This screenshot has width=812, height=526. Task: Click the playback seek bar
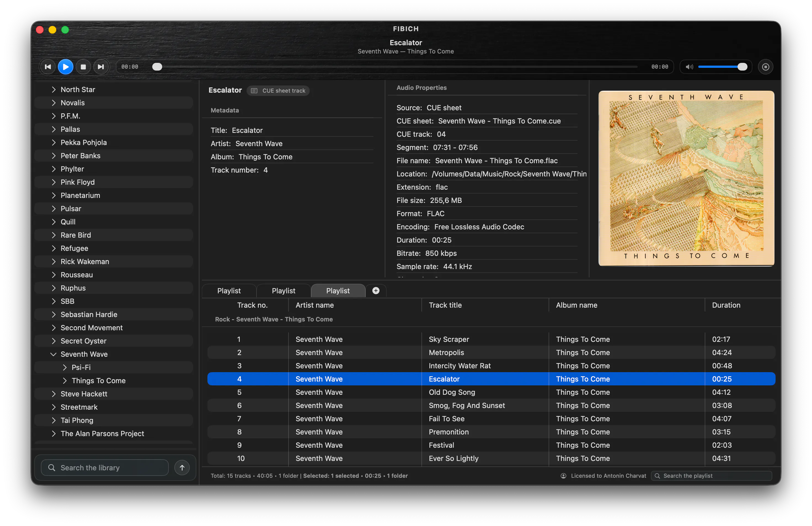(x=395, y=67)
